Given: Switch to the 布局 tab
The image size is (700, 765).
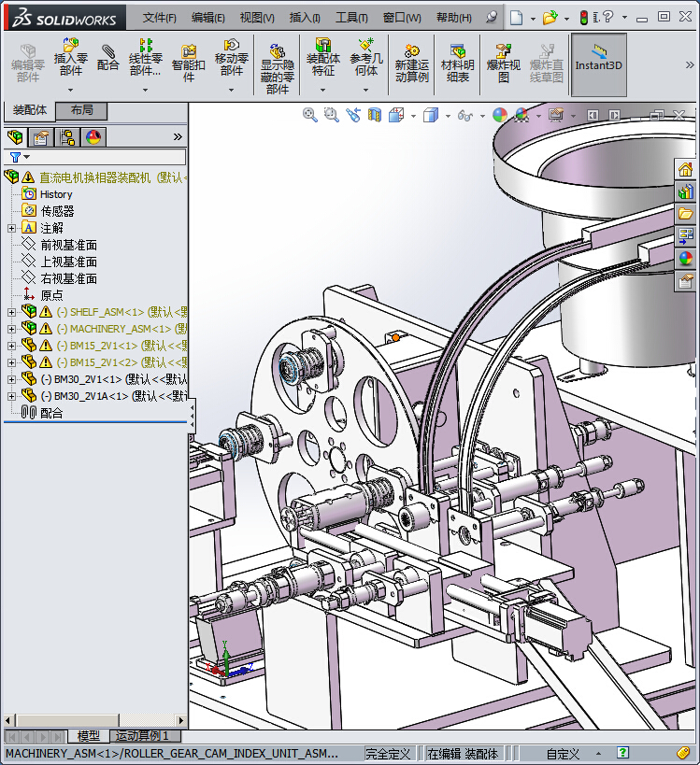Looking at the screenshot, I should click(x=81, y=111).
